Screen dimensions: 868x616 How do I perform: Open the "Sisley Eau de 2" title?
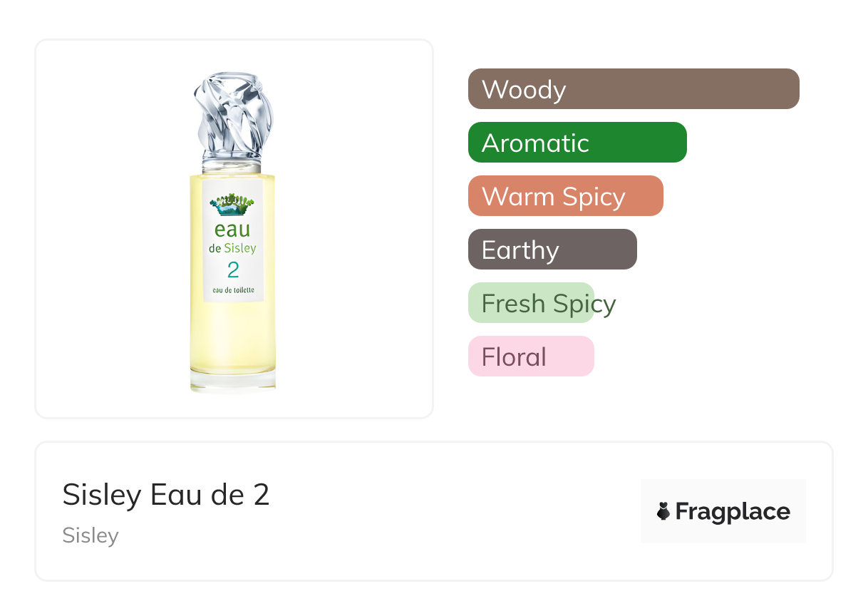point(166,495)
